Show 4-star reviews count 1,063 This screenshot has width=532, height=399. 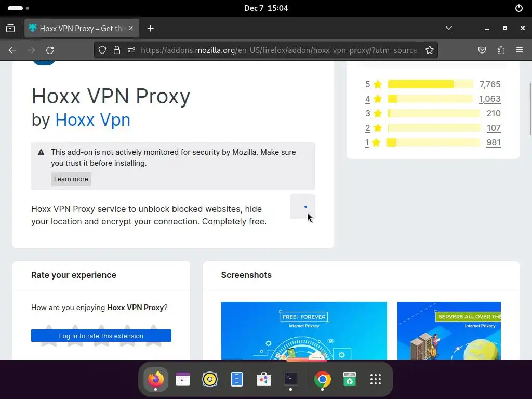[x=489, y=99]
